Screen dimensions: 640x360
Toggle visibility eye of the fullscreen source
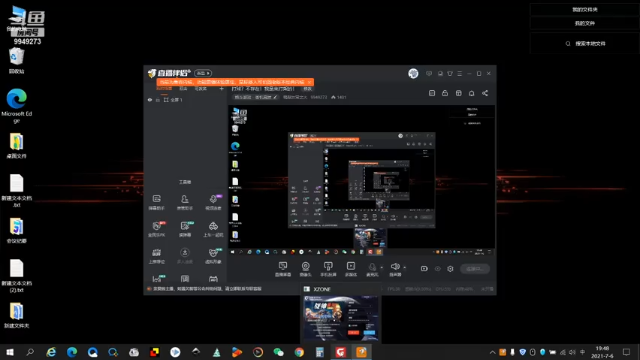click(150, 100)
